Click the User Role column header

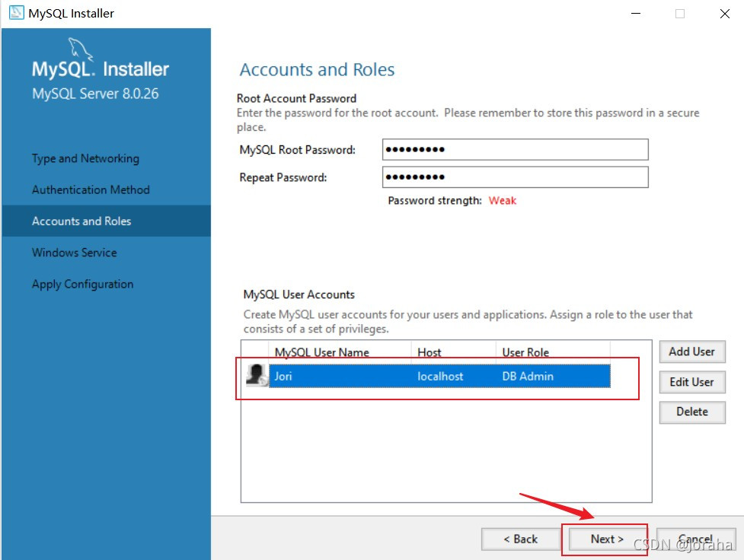[553, 352]
